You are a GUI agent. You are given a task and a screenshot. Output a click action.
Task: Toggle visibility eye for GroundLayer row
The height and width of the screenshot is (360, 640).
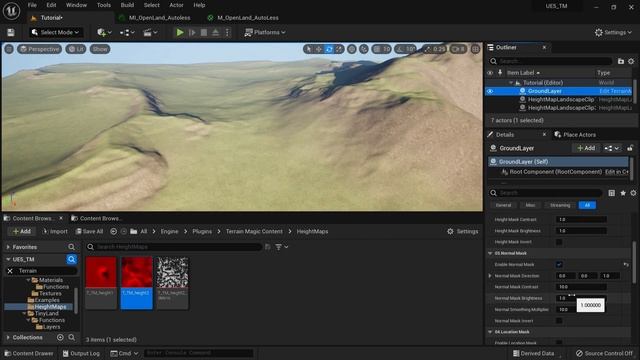point(490,91)
